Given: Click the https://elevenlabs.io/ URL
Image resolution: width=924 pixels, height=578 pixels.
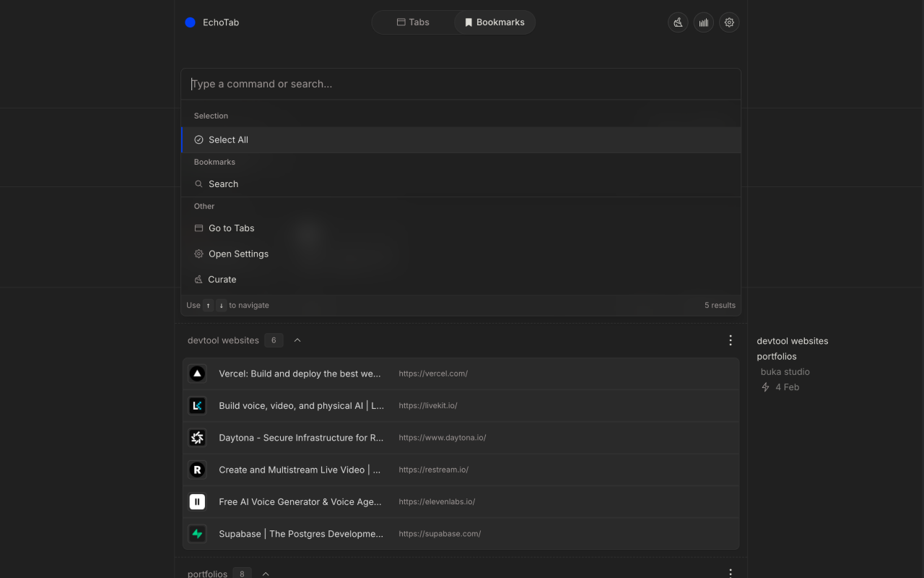Looking at the screenshot, I should pyautogui.click(x=437, y=501).
